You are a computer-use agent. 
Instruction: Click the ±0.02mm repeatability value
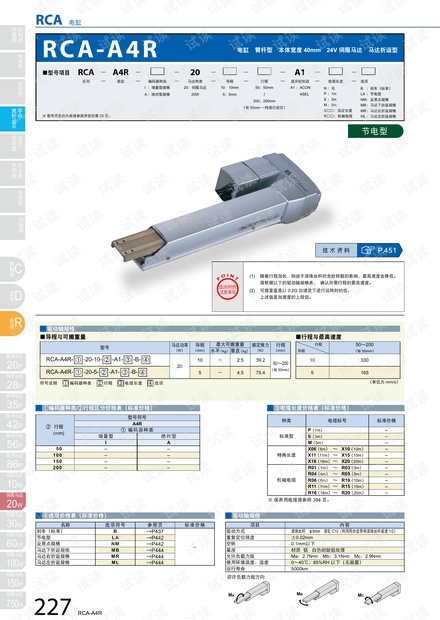(301, 538)
